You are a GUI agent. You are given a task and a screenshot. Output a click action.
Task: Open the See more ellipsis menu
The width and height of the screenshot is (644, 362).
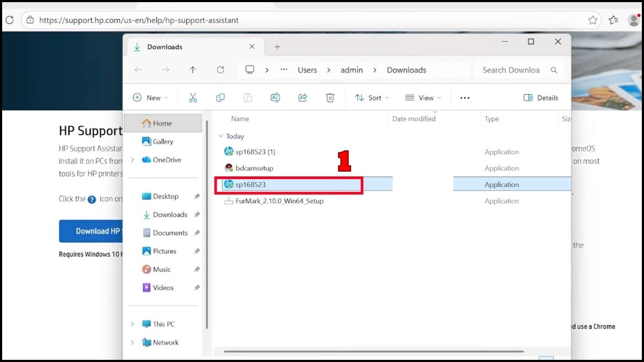(x=465, y=98)
